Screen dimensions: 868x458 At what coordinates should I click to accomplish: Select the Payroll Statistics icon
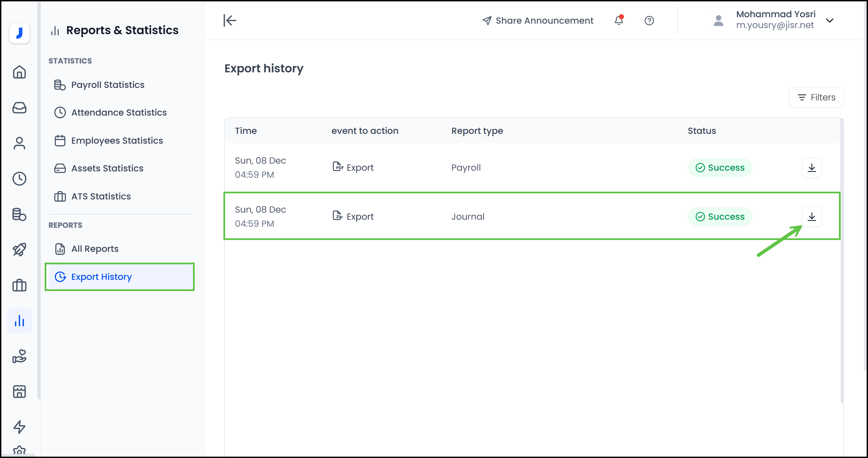coord(60,85)
